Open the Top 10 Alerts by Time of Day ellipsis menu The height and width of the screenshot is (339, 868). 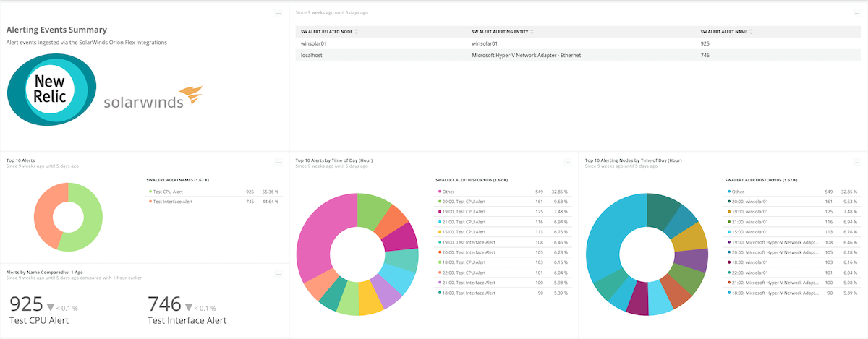tap(568, 163)
